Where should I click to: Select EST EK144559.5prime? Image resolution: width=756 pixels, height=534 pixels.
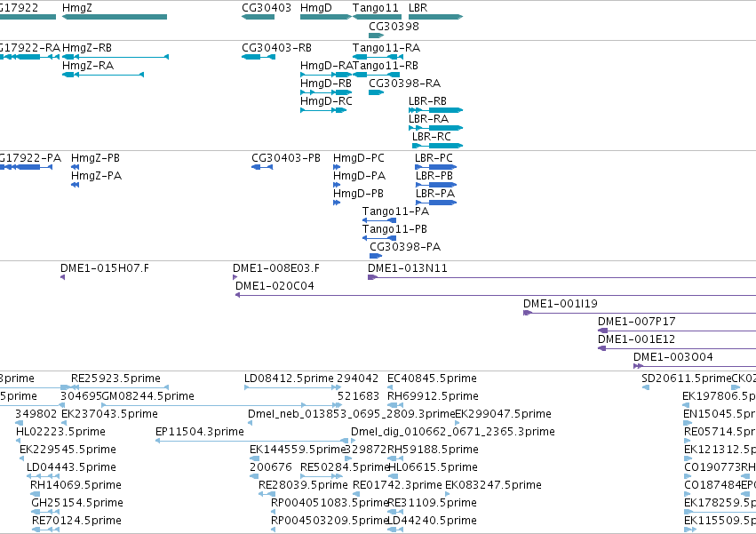point(298,449)
